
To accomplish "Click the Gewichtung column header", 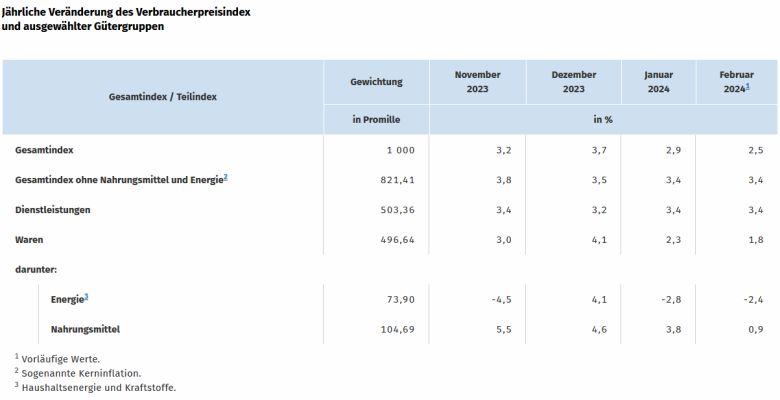I will [x=376, y=81].
